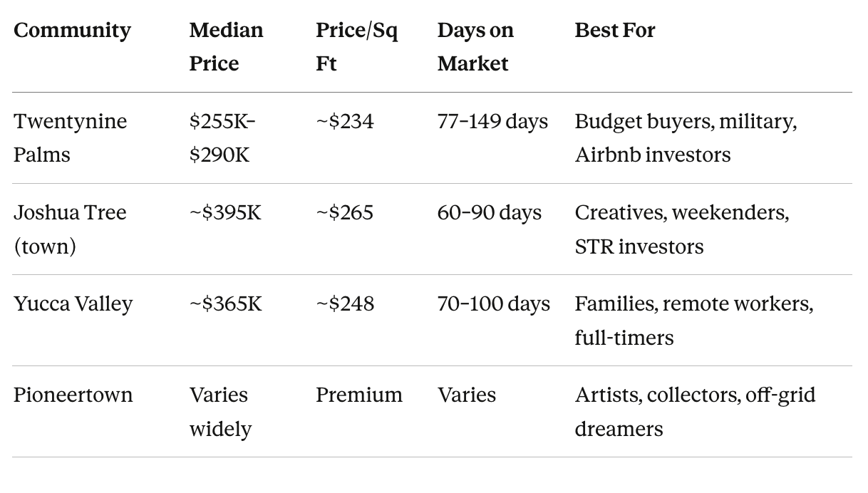This screenshot has height=493, width=868.
Task: Select the Premium price cell for Pioneertown
Action: (359, 395)
